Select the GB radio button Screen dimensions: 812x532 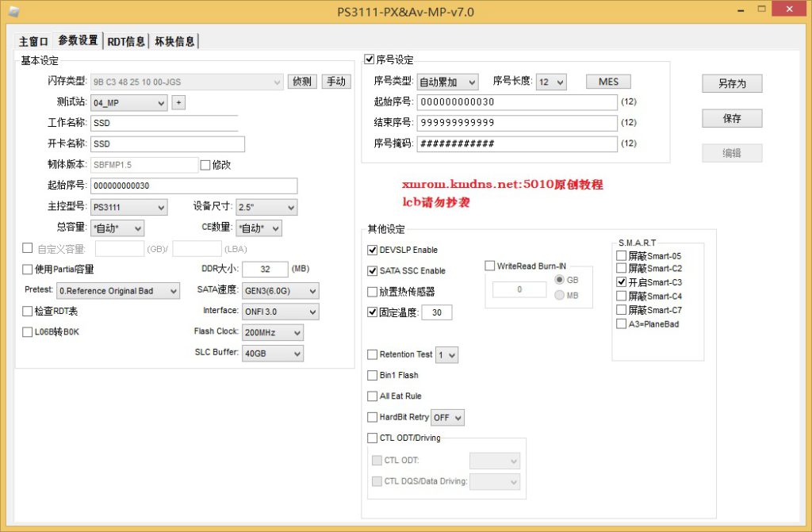560,280
